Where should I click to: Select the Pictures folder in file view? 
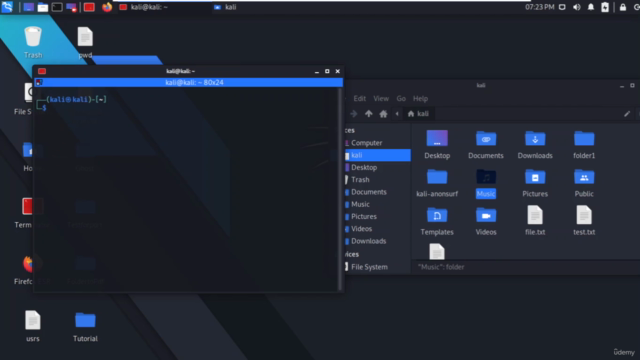[535, 183]
